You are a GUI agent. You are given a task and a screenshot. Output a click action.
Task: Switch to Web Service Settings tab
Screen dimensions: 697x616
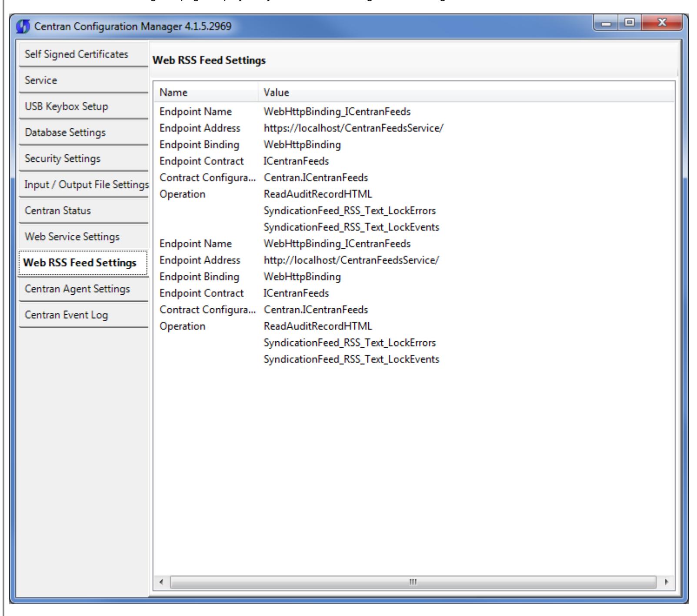(83, 237)
